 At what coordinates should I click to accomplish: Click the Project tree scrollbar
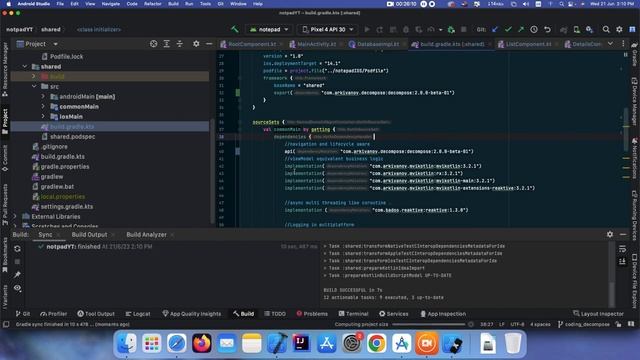pyautogui.click(x=212, y=171)
